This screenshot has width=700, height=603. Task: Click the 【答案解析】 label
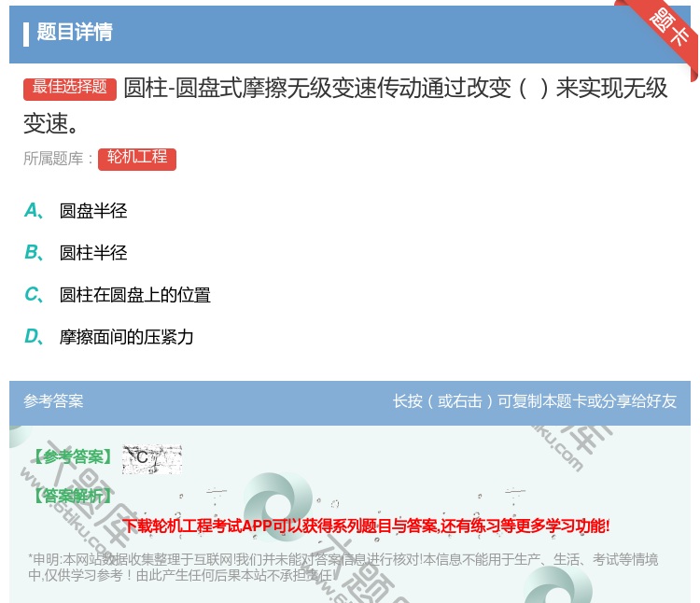(73, 496)
